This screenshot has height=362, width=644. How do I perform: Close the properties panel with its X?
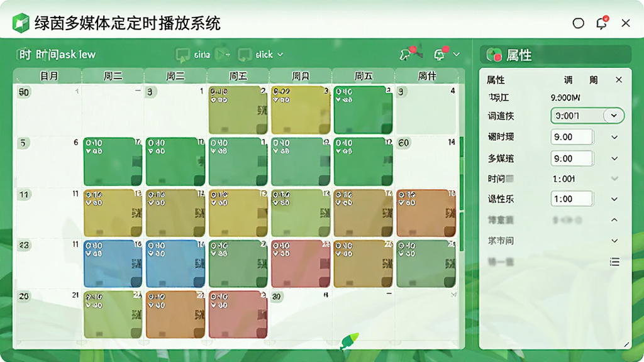pyautogui.click(x=619, y=80)
